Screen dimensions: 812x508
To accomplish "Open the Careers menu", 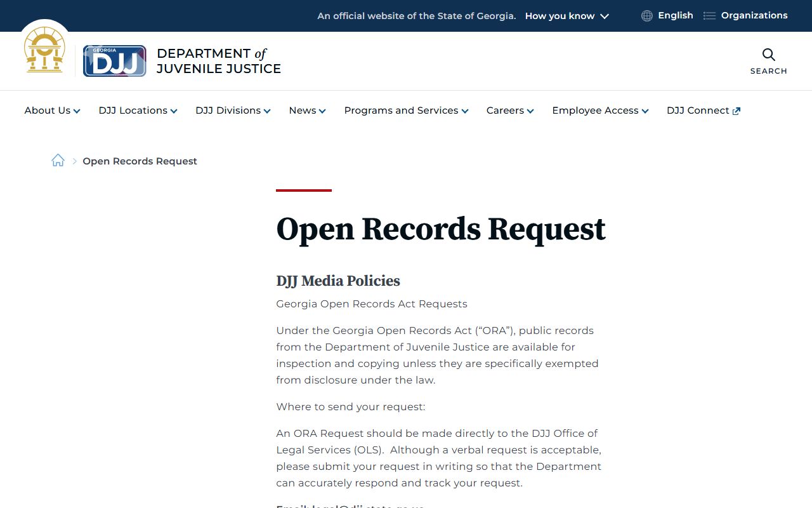I will coord(511,110).
